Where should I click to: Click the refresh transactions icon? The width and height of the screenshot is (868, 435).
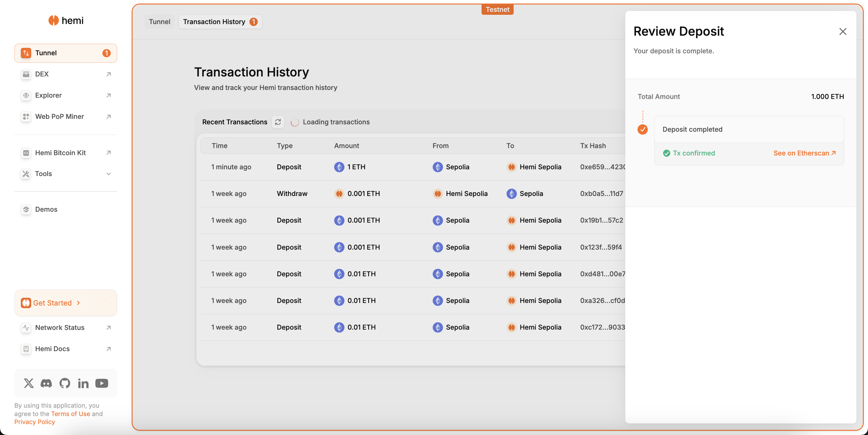[x=278, y=122]
